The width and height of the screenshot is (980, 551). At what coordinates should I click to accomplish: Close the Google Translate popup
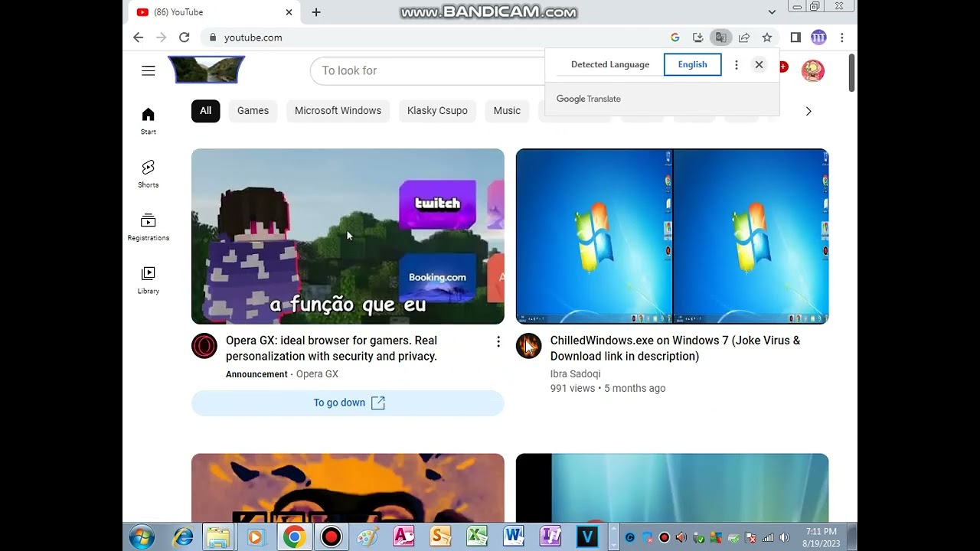(x=759, y=65)
